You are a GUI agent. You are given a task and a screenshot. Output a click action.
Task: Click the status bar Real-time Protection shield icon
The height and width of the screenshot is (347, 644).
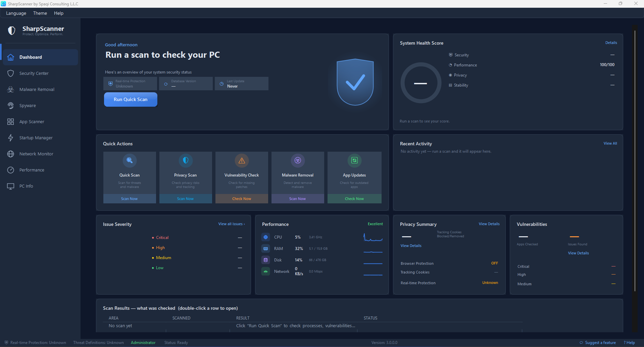pyautogui.click(x=6, y=343)
